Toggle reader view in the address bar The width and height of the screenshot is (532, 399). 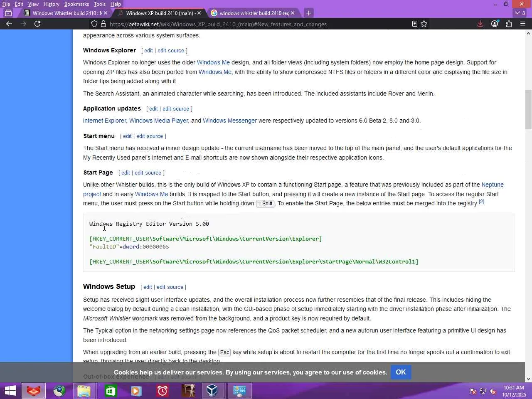coord(414,24)
